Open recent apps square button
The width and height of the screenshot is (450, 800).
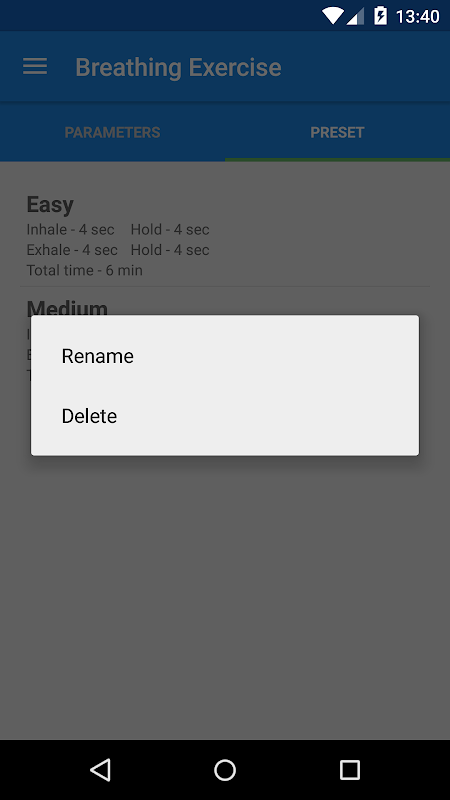tap(349, 769)
